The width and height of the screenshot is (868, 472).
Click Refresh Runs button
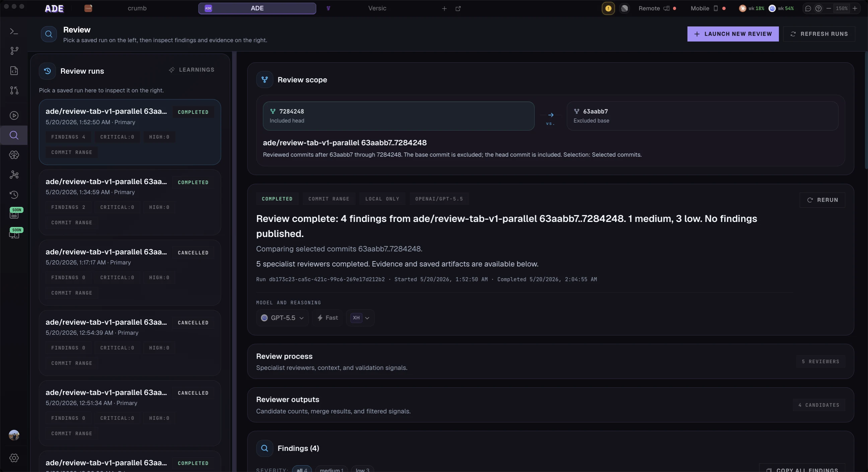tap(819, 34)
